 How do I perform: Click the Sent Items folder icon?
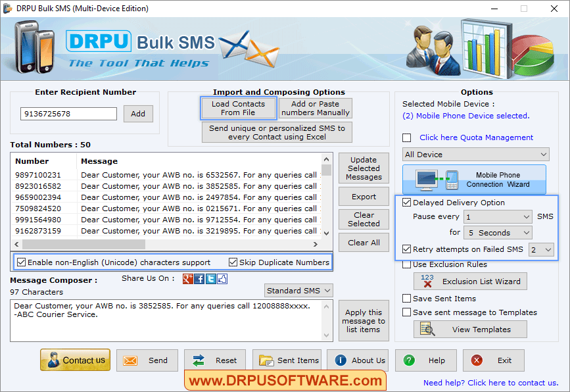coord(266,360)
